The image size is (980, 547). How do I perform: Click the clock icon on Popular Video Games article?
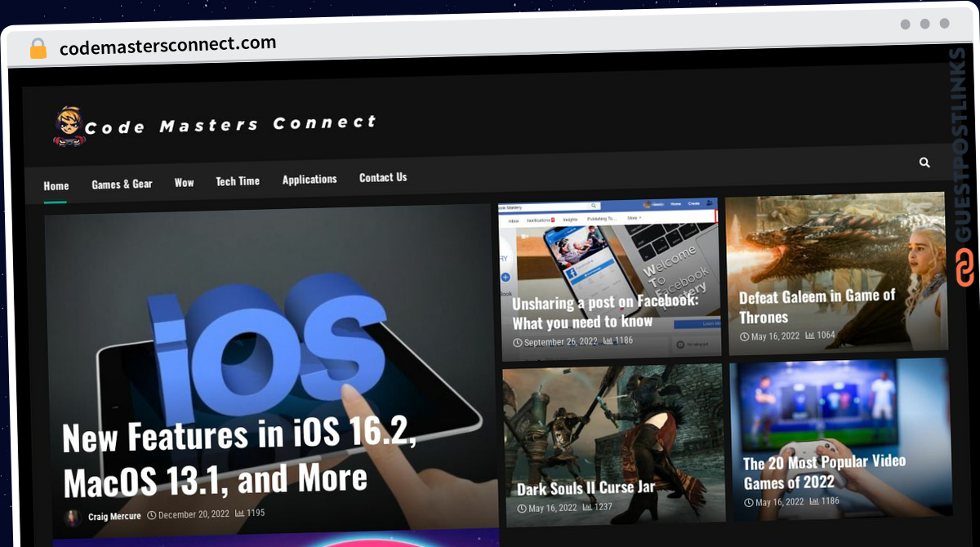click(x=748, y=503)
